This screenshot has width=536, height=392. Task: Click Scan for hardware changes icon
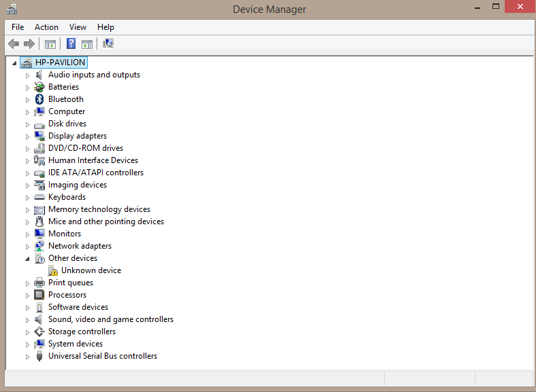108,43
